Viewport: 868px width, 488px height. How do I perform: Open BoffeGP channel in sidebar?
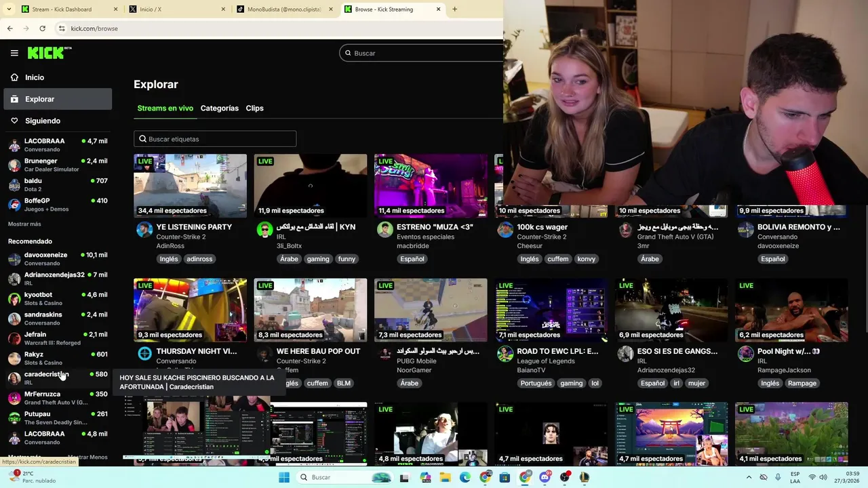pos(58,204)
